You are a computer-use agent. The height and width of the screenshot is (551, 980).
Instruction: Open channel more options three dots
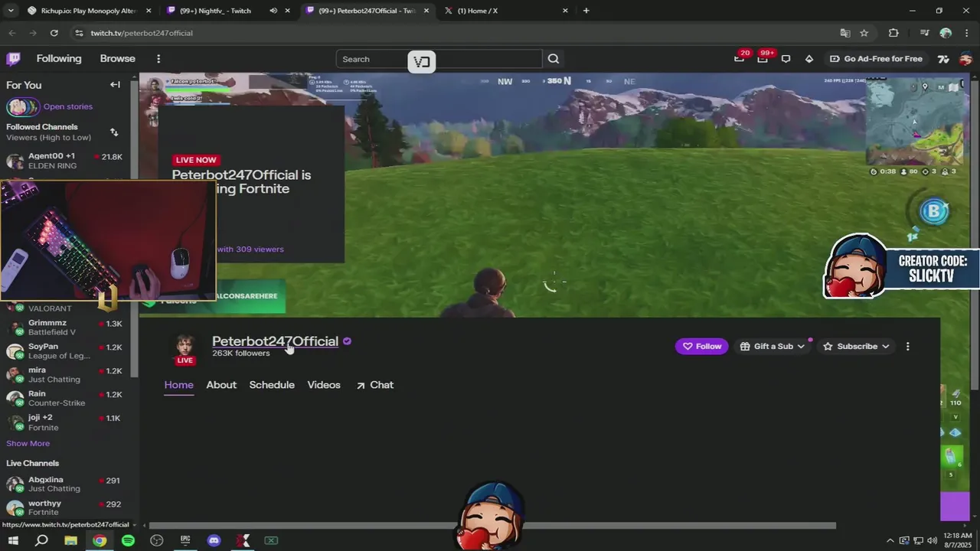point(908,347)
